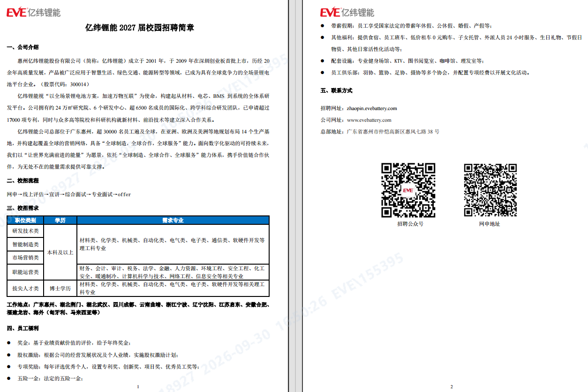Click the 工作地点 locations paragraph
This screenshot has width=588, height=392.
click(138, 308)
